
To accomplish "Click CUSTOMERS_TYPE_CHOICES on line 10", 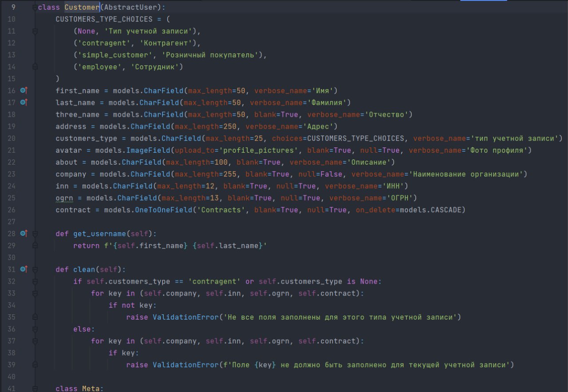I will pyautogui.click(x=104, y=19).
